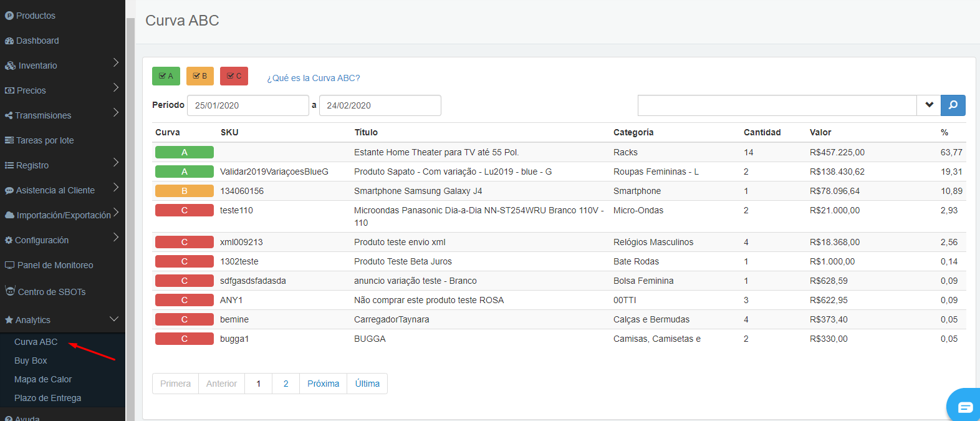Open Plazo de Entrega menu item
Image resolution: width=980 pixels, height=421 pixels.
pos(48,398)
